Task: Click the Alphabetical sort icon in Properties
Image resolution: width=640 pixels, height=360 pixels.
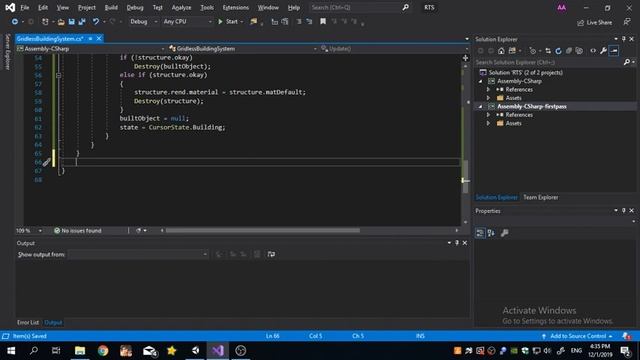Action: 491,233
